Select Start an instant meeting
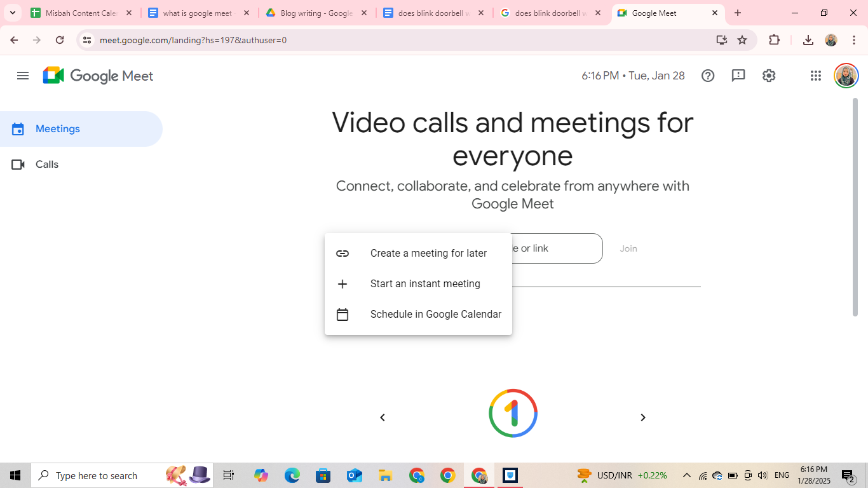868x488 pixels. [418, 284]
